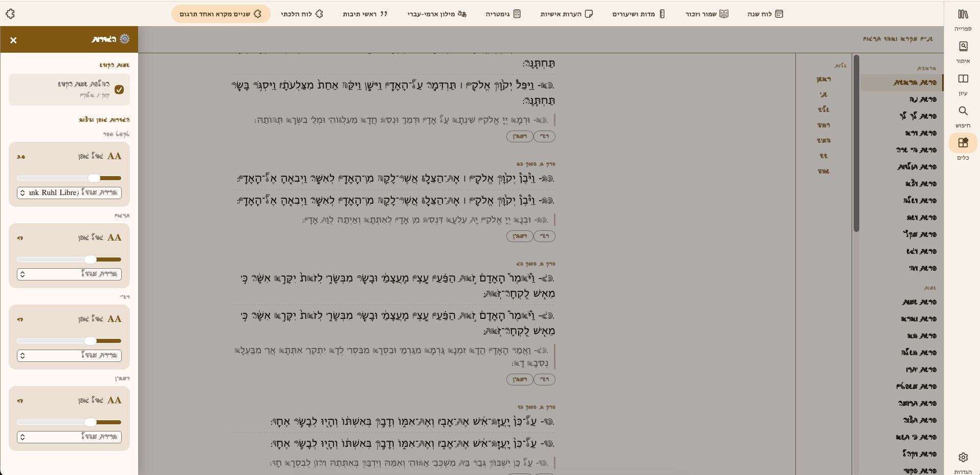Screen dimensions: 980x475
Task: Jump to the שני aliyah link
Action: coord(823,95)
